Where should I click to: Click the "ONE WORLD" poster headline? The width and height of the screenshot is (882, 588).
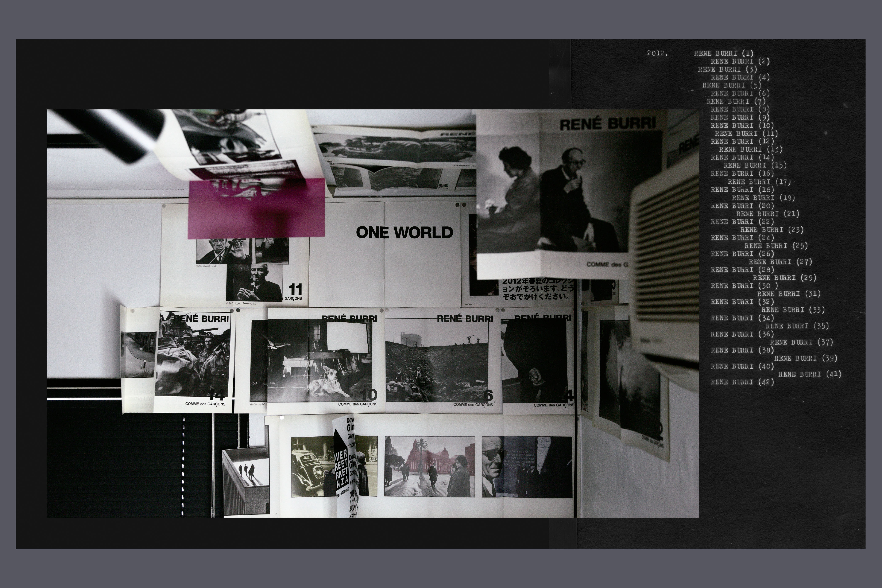[x=405, y=233]
